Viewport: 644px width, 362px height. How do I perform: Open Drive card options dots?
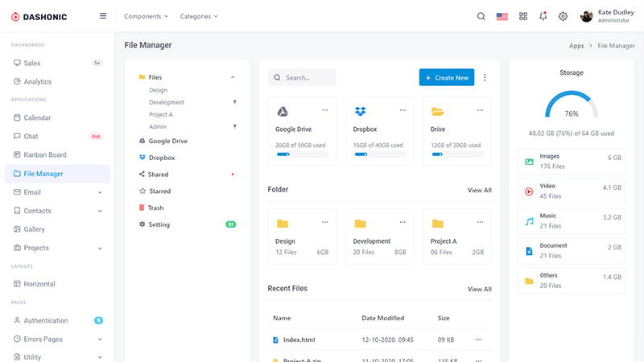tap(480, 110)
